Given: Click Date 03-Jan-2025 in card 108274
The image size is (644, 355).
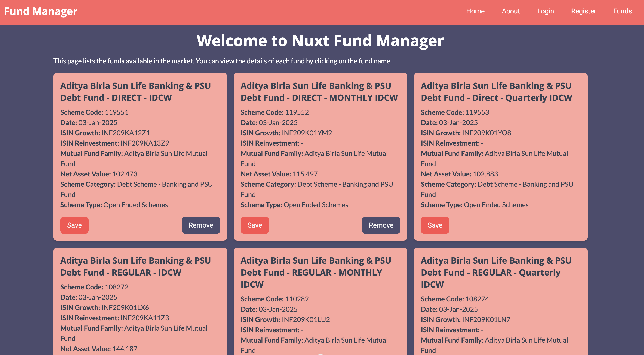Looking at the screenshot, I should pos(449,309).
